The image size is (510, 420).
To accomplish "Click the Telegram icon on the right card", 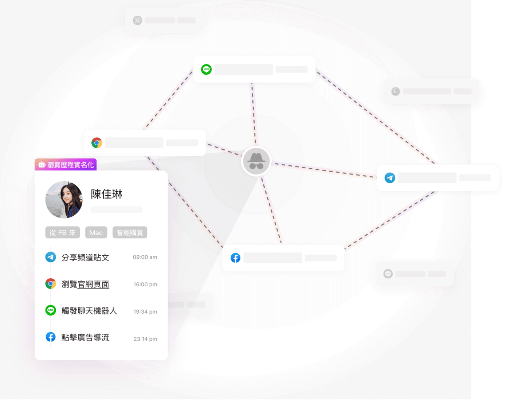I will [390, 178].
